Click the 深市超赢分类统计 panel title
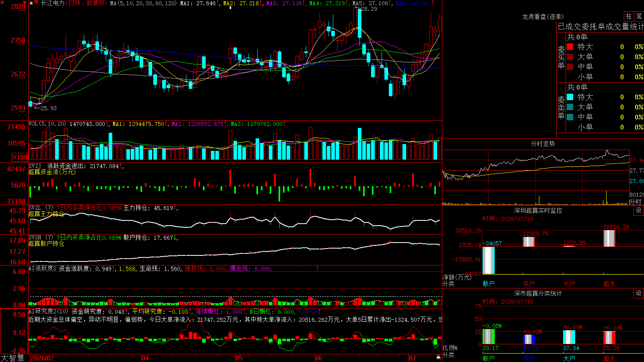This screenshot has height=362, width=644. tap(538, 293)
